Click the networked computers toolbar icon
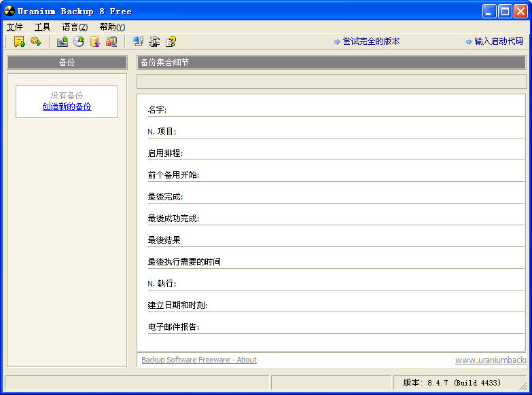The height and width of the screenshot is (395, 532). pos(138,41)
